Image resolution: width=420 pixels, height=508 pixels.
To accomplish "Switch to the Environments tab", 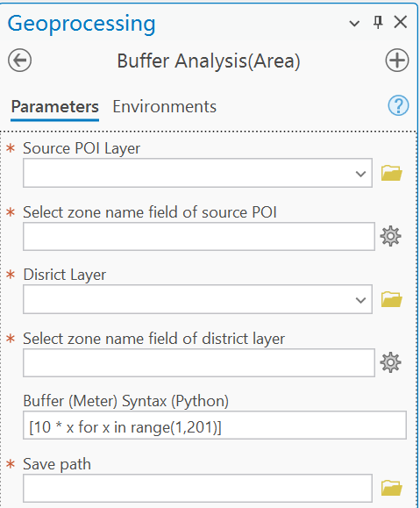I will tap(165, 106).
